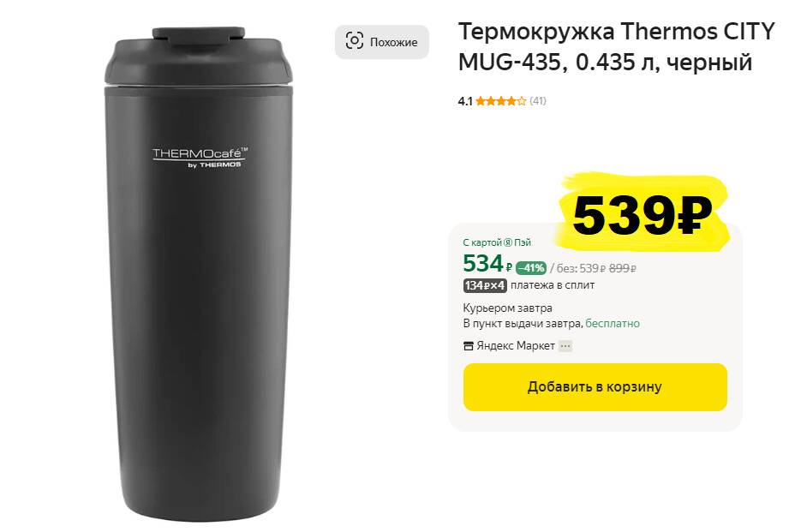Open the three-dots menu beside Яндекс Маркет
Screen dimensions: 789x532
click(565, 346)
